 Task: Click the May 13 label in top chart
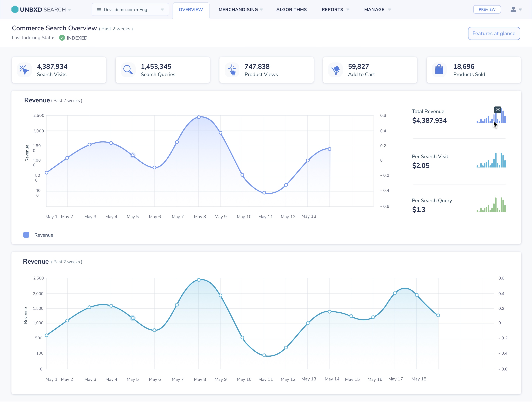[x=309, y=216]
